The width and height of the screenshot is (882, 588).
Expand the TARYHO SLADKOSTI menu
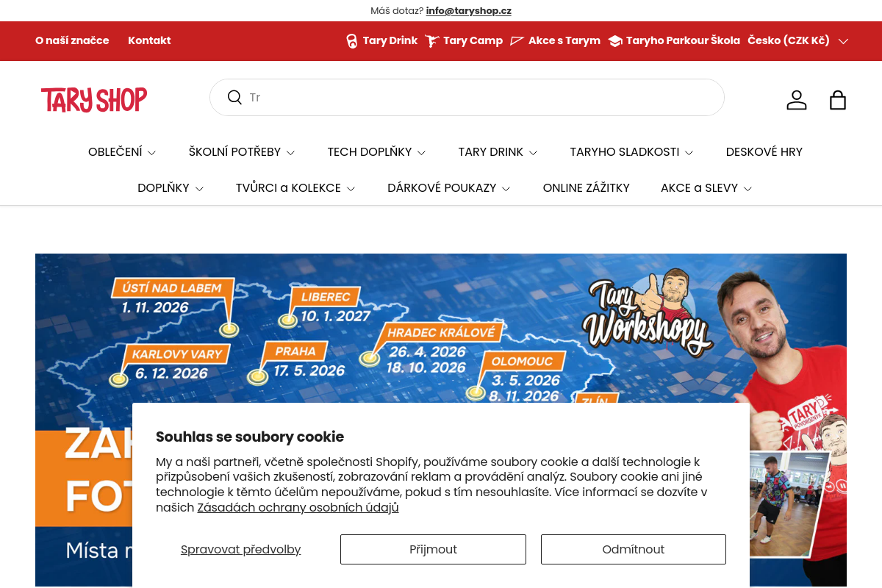631,152
